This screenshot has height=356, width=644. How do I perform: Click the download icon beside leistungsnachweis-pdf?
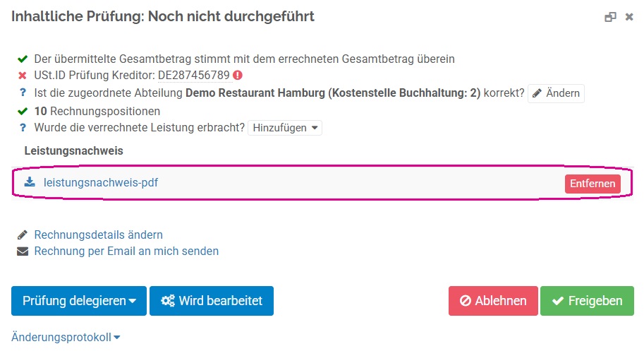30,182
